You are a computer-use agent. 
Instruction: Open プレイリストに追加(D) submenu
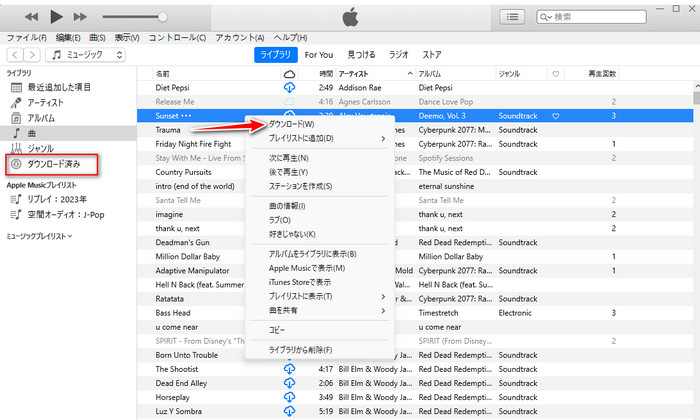[x=320, y=138]
